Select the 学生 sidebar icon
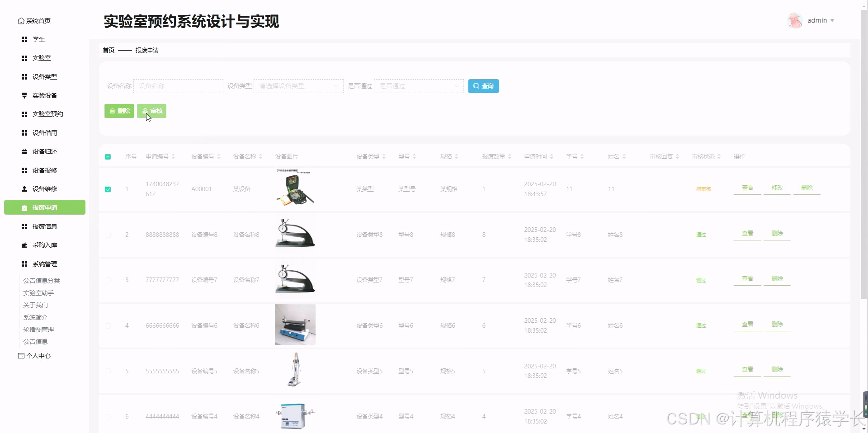The width and height of the screenshot is (868, 433). coord(24,39)
